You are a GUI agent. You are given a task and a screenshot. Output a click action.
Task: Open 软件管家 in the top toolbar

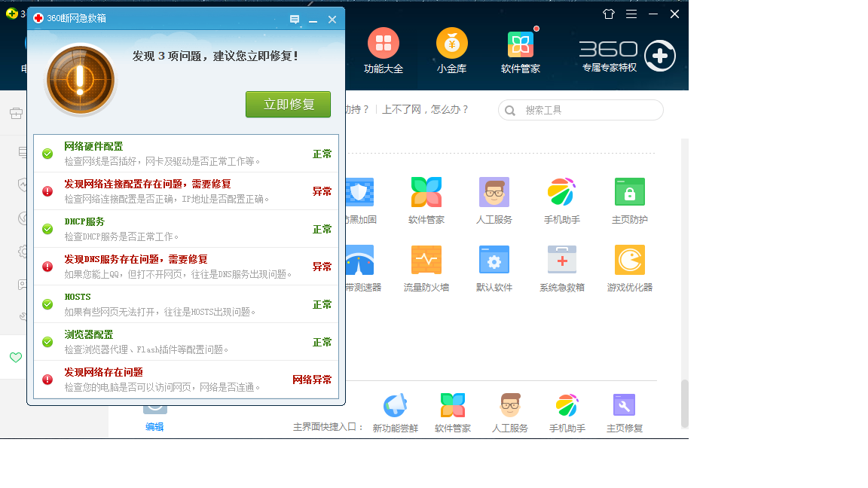pyautogui.click(x=521, y=51)
